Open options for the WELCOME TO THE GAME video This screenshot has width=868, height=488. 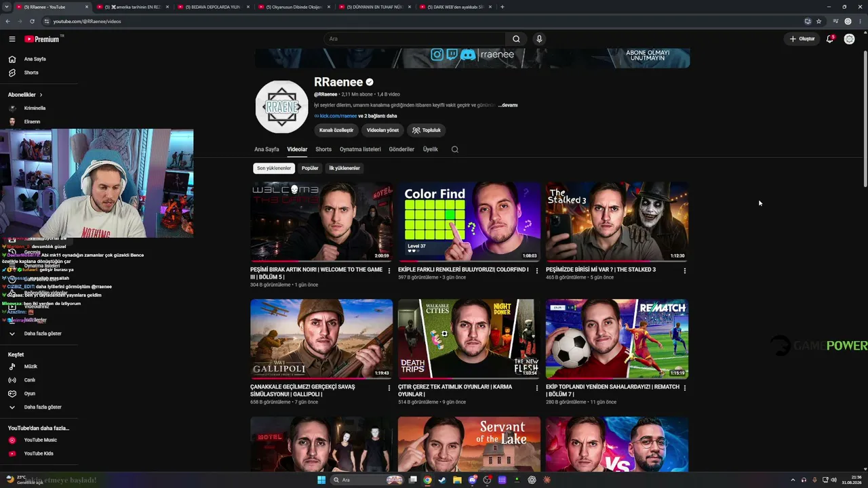click(x=389, y=271)
